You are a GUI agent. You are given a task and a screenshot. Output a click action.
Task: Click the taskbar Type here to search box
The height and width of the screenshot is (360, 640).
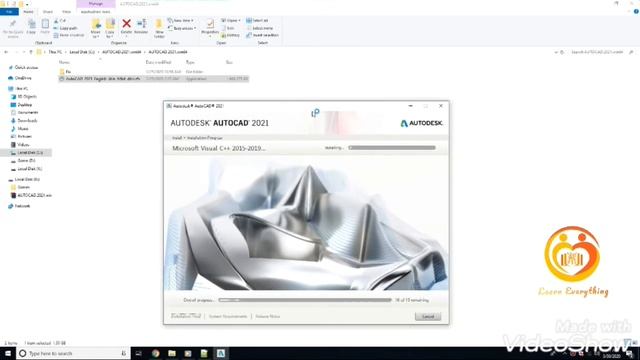pos(73,353)
